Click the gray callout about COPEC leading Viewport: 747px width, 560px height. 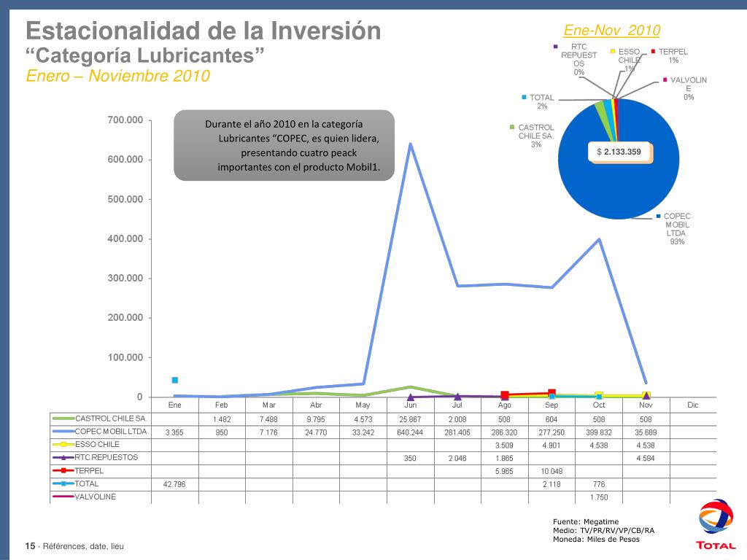pos(285,145)
